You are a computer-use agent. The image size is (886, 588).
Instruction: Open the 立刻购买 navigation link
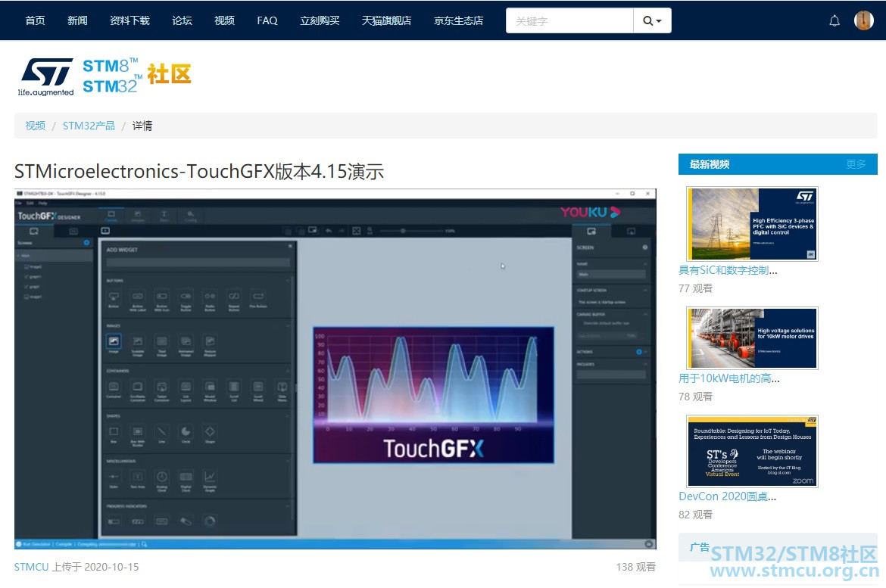(320, 21)
